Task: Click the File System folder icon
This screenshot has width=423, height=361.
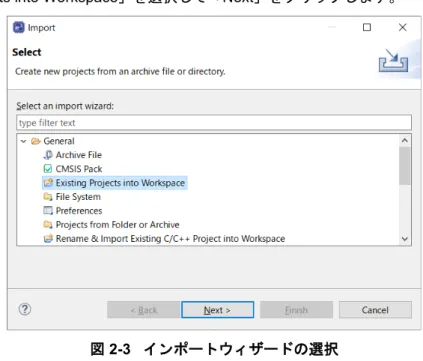Action: tap(48, 197)
